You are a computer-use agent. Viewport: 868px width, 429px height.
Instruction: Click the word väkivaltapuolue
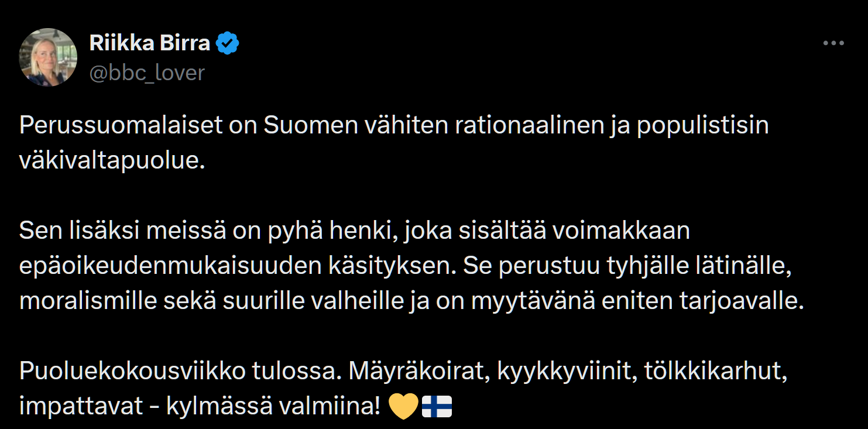tap(112, 161)
